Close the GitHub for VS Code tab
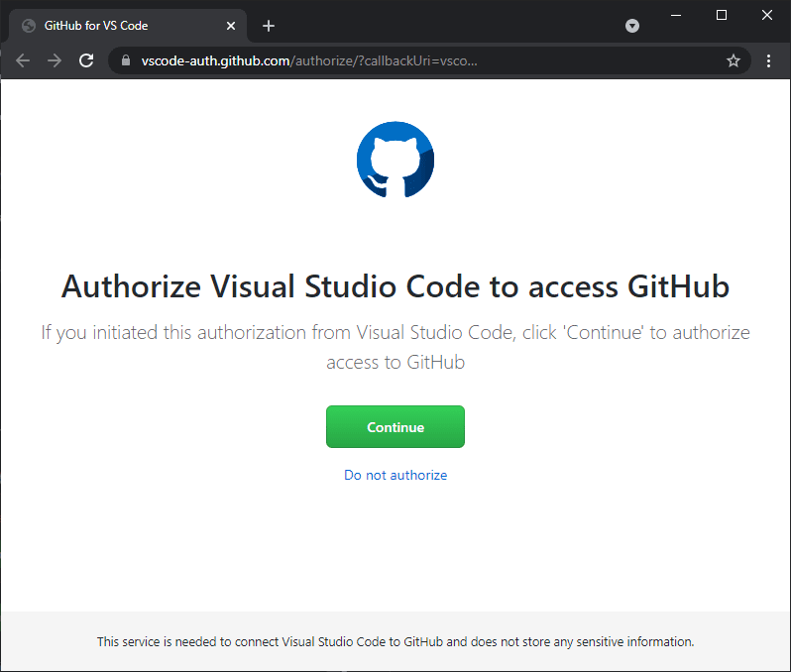The height and width of the screenshot is (672, 791). (x=231, y=26)
